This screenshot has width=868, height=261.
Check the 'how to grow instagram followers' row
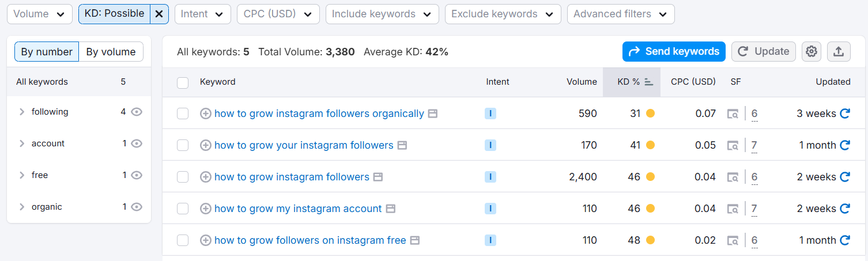coord(183,177)
